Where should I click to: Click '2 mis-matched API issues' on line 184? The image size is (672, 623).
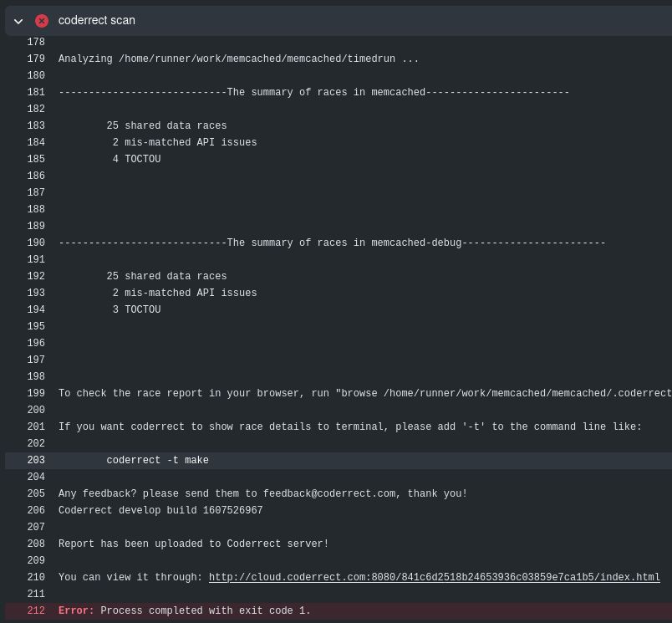point(185,142)
